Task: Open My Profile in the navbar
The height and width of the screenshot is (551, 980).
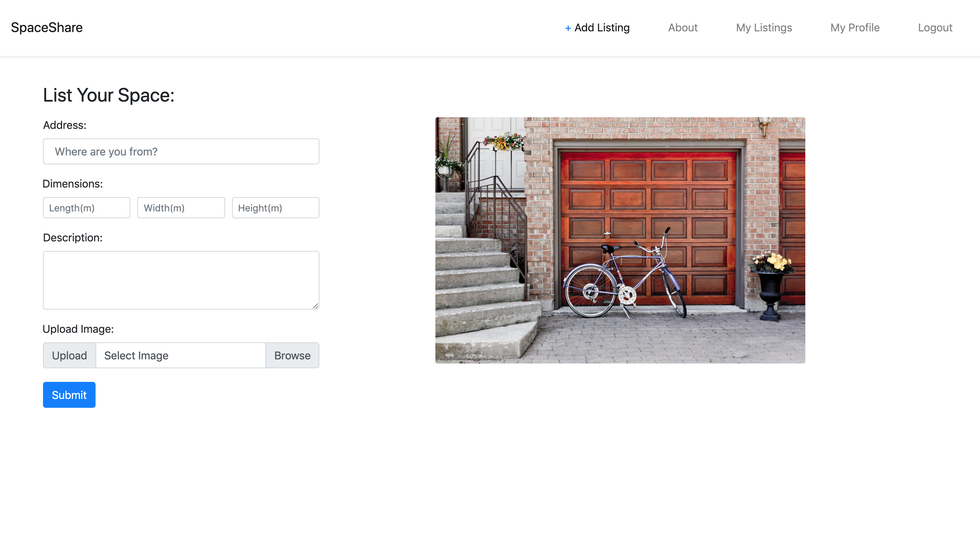Action: click(x=855, y=27)
